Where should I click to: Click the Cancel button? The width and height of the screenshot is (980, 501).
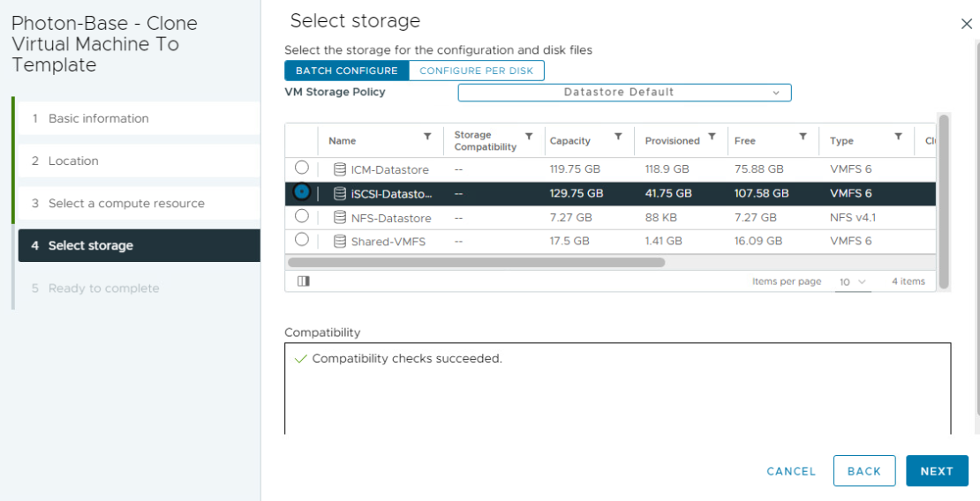point(791,472)
